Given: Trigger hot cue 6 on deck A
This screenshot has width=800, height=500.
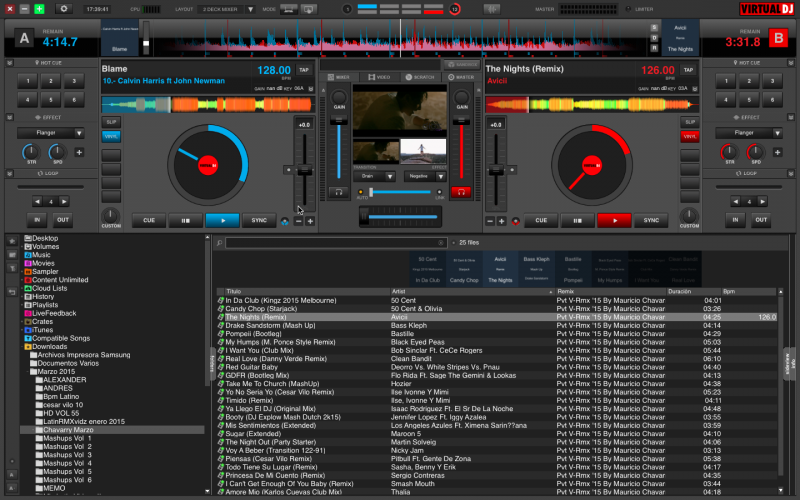Looking at the screenshot, I should point(74,99).
